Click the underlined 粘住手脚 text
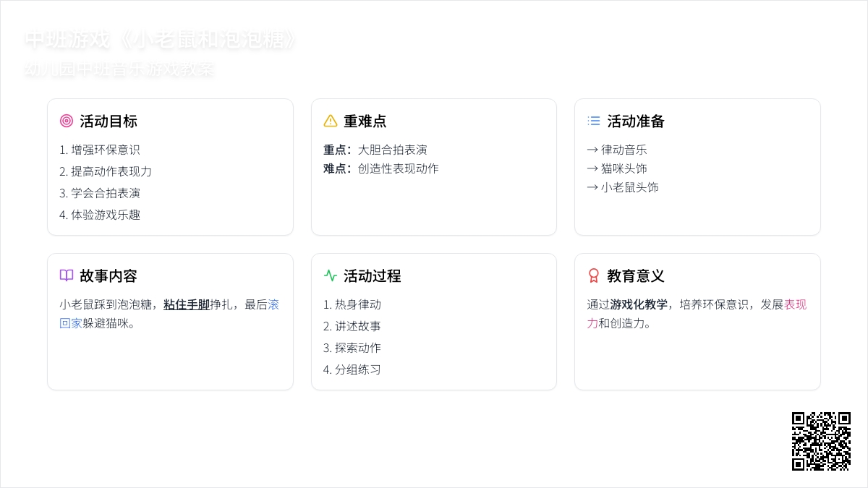868x488 pixels. pyautogui.click(x=187, y=305)
